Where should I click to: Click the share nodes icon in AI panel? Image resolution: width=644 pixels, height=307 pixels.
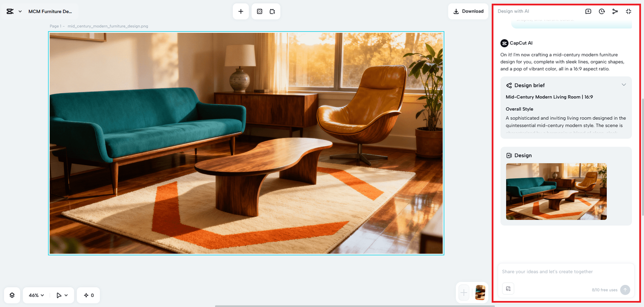[x=615, y=11]
